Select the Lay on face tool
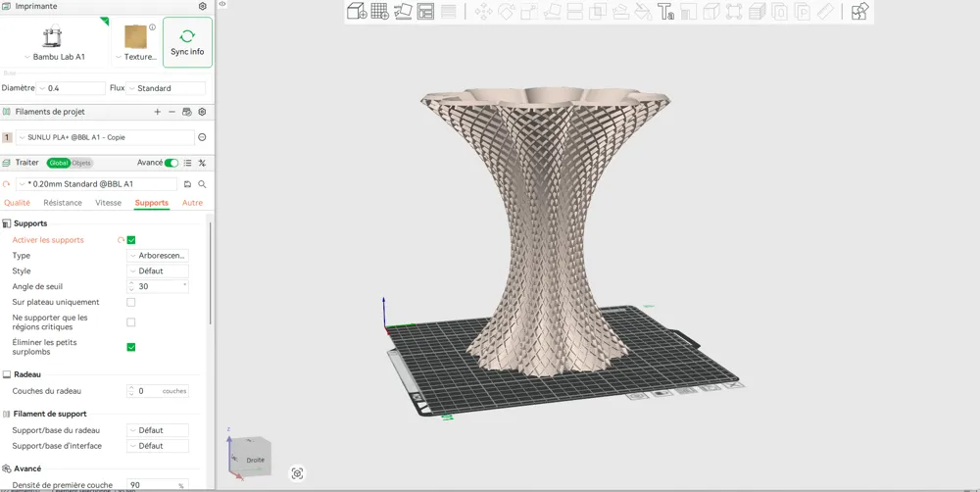 point(552,11)
